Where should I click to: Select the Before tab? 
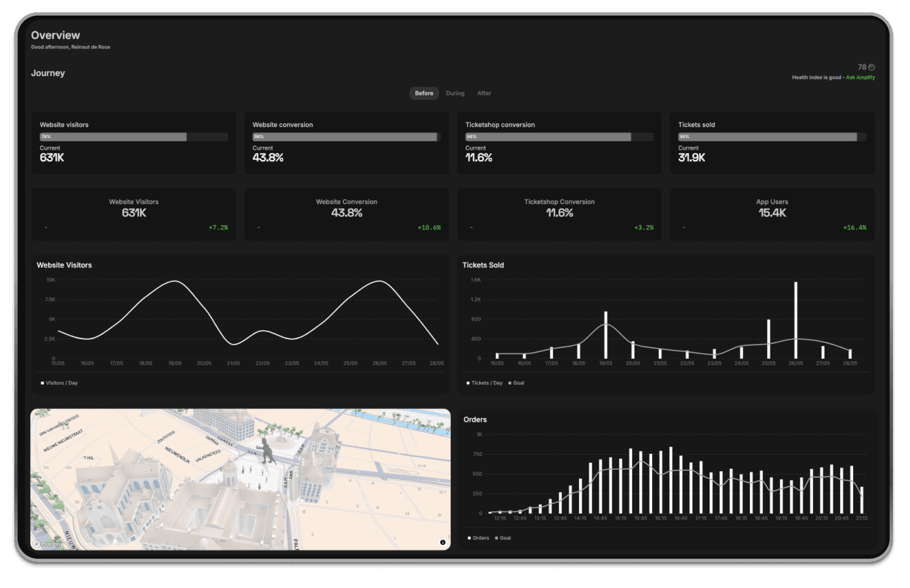click(x=424, y=93)
